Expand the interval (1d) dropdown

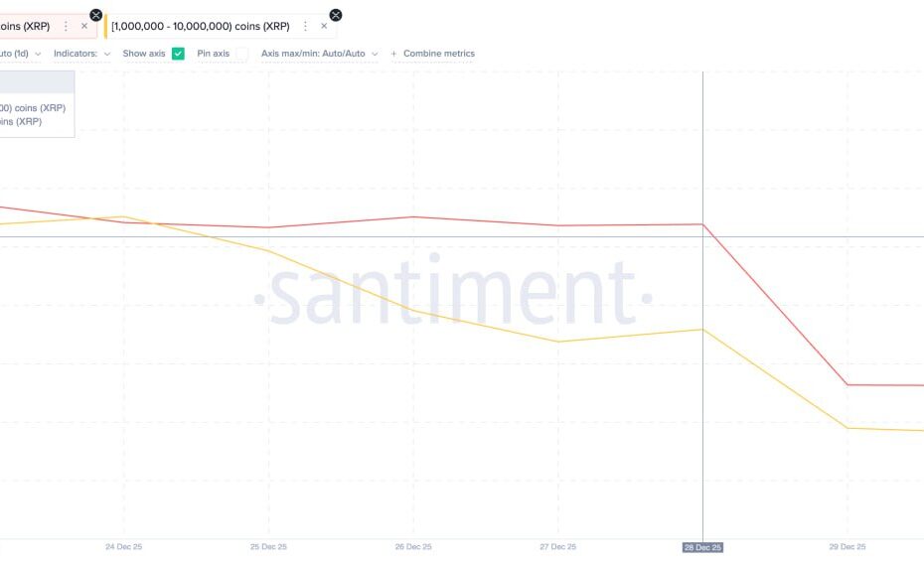(21, 54)
